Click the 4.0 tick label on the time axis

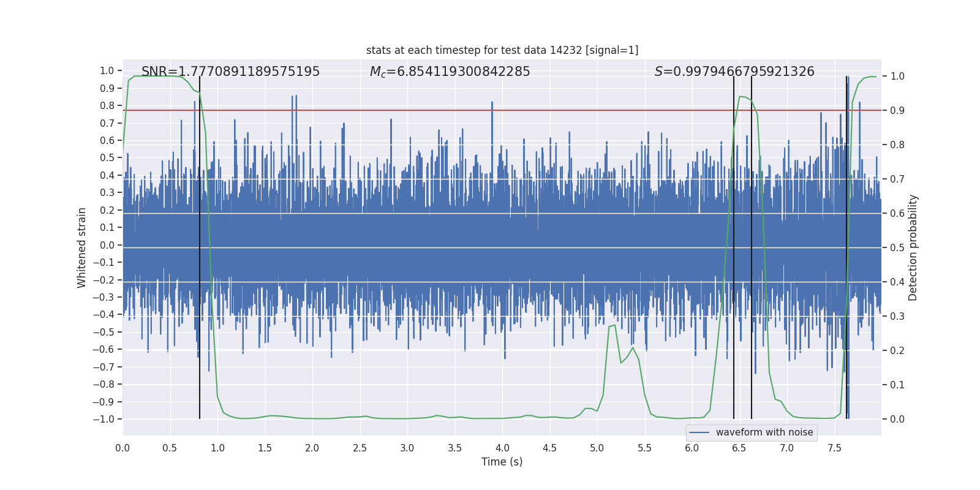[502, 448]
